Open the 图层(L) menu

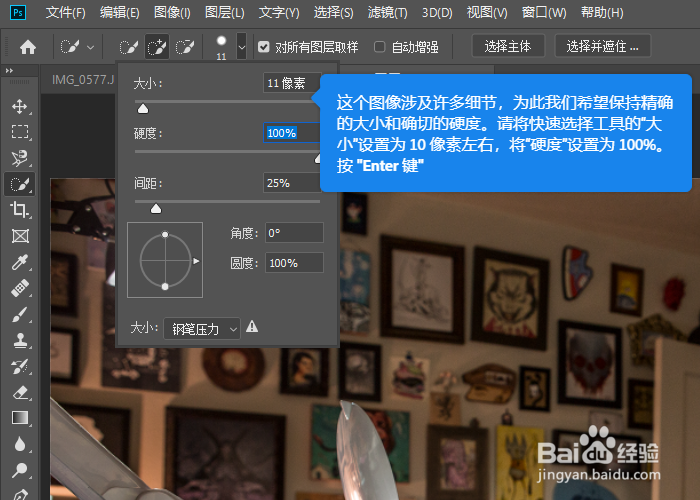[x=225, y=12]
